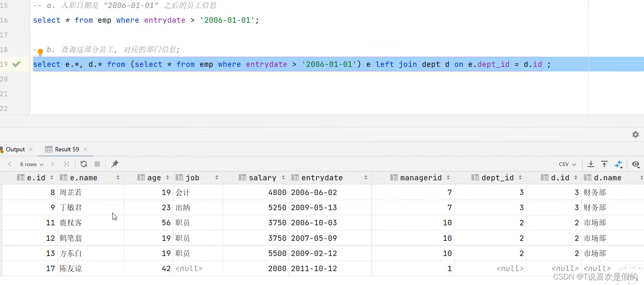Sort by the age column arrows
The height and width of the screenshot is (285, 644).
click(168, 178)
